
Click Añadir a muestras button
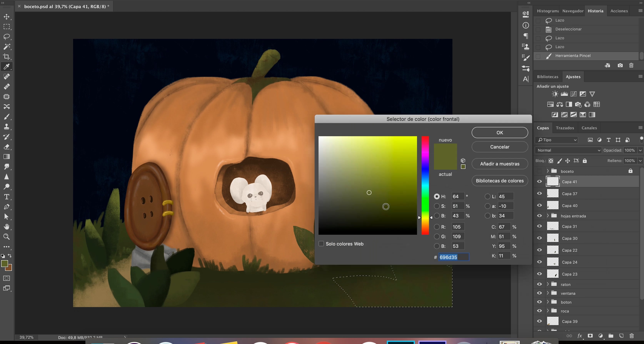click(500, 164)
